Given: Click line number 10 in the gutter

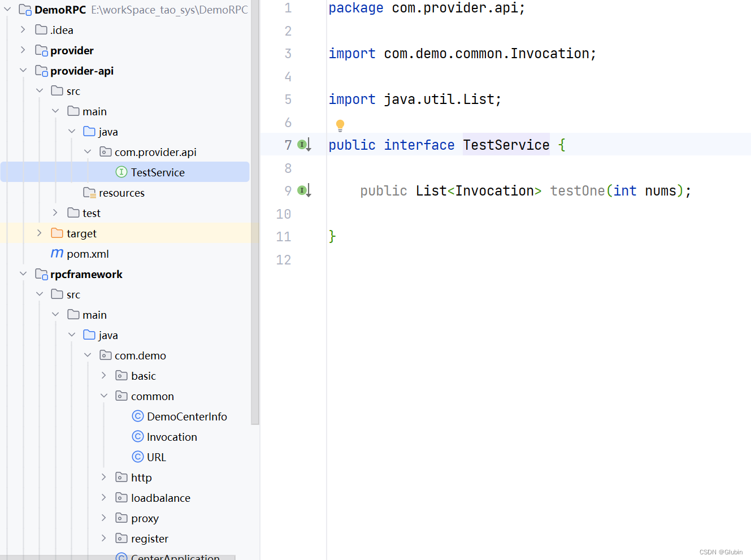Looking at the screenshot, I should coord(284,214).
